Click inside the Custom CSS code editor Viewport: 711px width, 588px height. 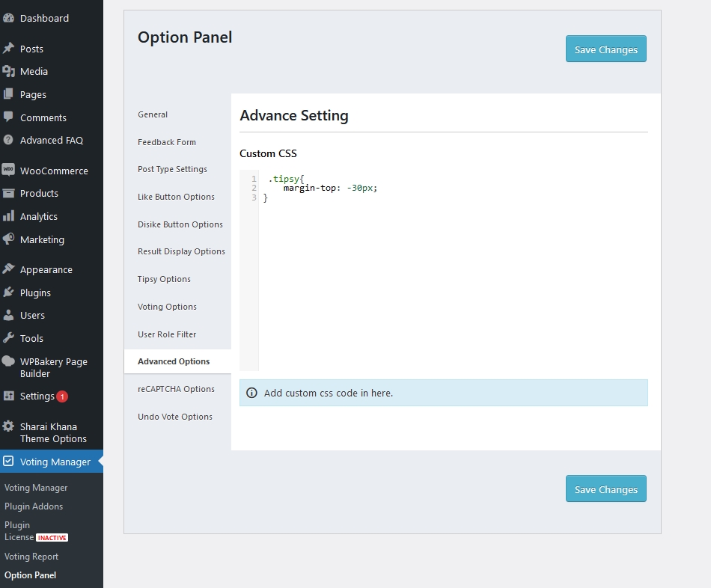[x=449, y=284]
